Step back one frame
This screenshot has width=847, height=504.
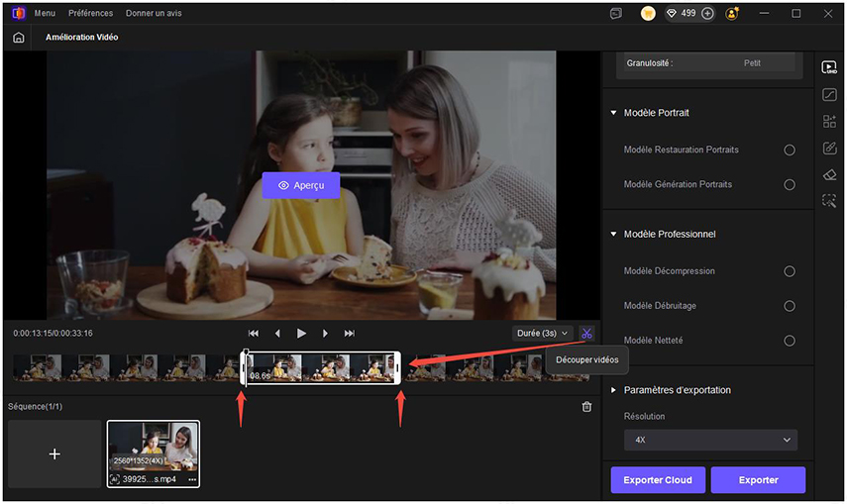(277, 334)
